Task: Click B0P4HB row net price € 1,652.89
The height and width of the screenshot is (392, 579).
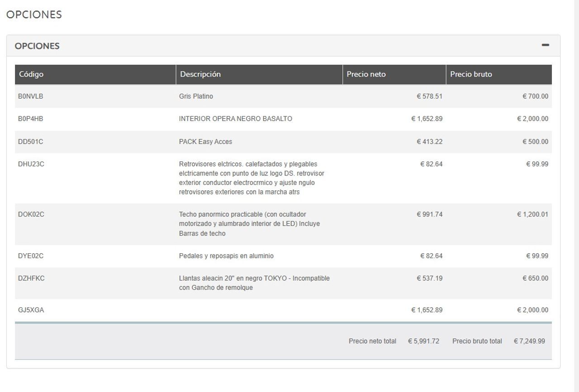Action: tap(427, 118)
